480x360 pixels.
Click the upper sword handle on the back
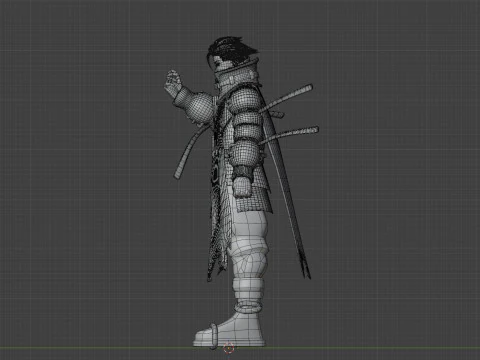click(x=287, y=97)
